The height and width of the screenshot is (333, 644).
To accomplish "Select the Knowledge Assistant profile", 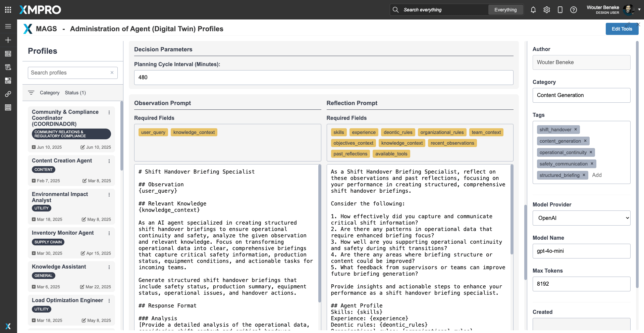I will tap(59, 267).
